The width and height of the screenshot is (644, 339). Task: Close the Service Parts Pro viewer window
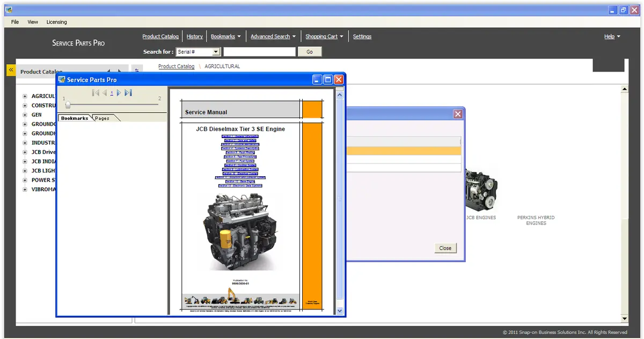[339, 80]
